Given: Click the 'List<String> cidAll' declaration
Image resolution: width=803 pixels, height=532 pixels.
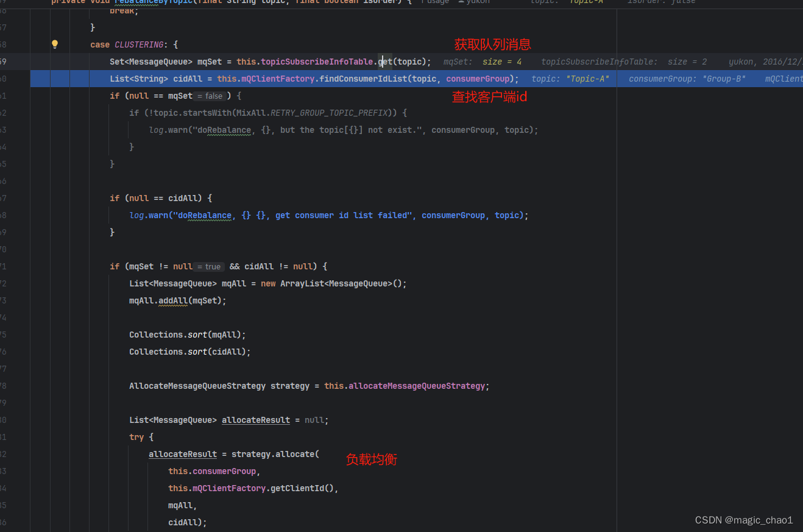Looking at the screenshot, I should coord(161,79).
